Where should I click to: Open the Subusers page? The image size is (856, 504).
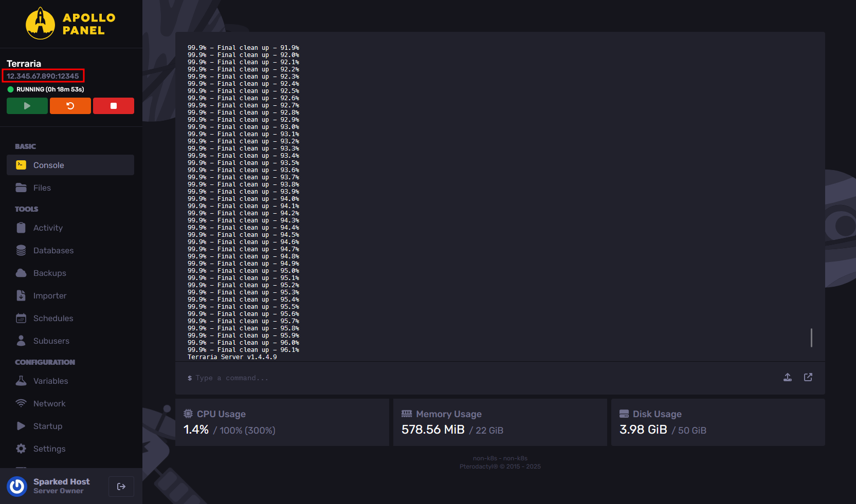(x=70, y=341)
